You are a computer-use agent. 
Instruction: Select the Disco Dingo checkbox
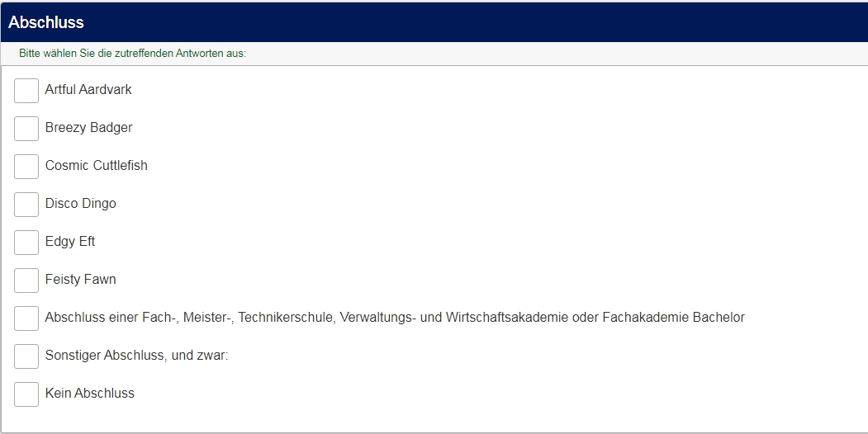click(x=26, y=205)
